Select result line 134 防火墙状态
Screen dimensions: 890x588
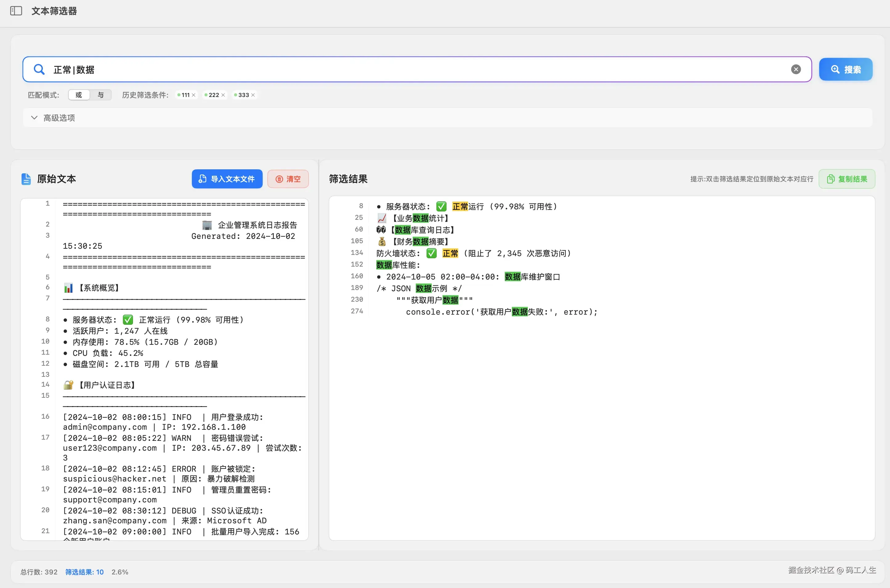473,253
